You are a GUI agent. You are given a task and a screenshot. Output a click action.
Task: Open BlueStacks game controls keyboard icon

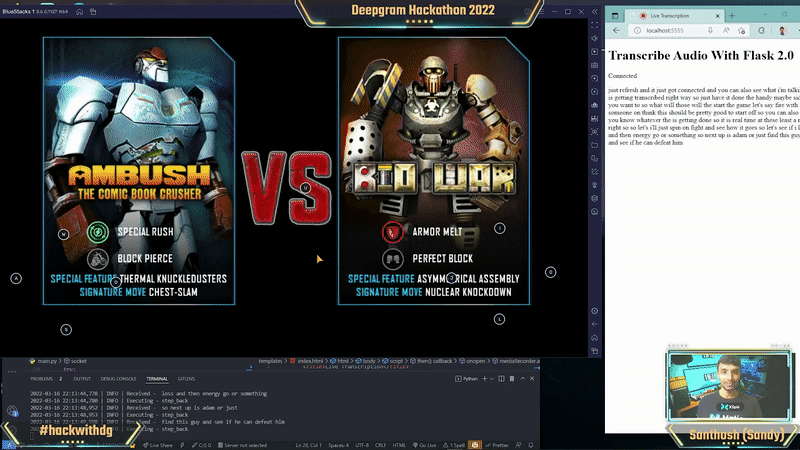coord(594,65)
